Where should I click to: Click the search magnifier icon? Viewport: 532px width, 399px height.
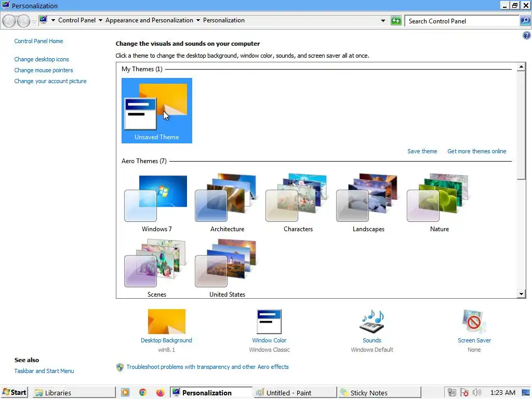[x=525, y=21]
